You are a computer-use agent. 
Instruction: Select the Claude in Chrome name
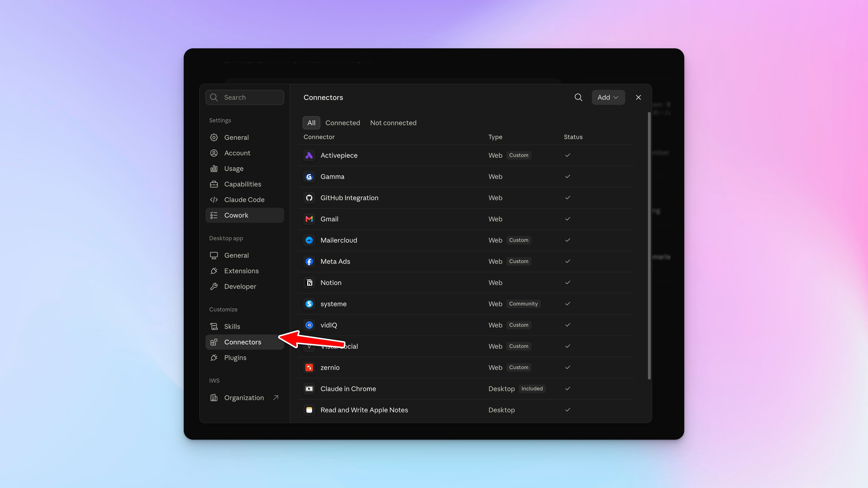[x=348, y=389]
